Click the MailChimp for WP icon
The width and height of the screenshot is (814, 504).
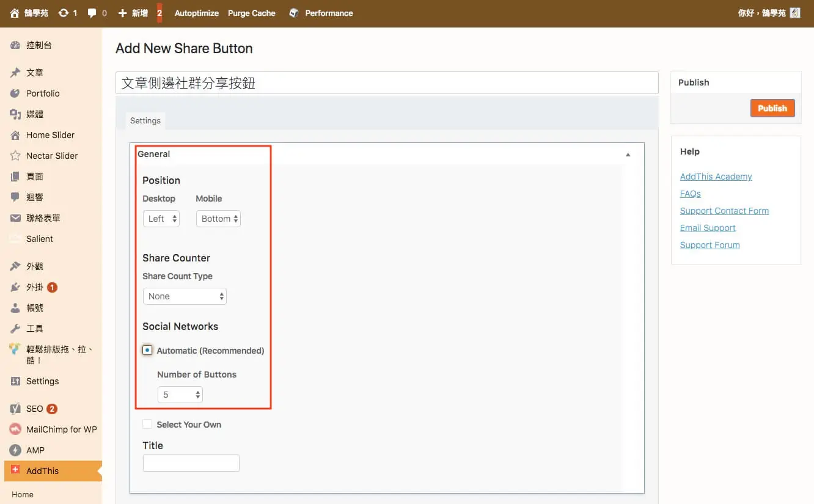[15, 429]
